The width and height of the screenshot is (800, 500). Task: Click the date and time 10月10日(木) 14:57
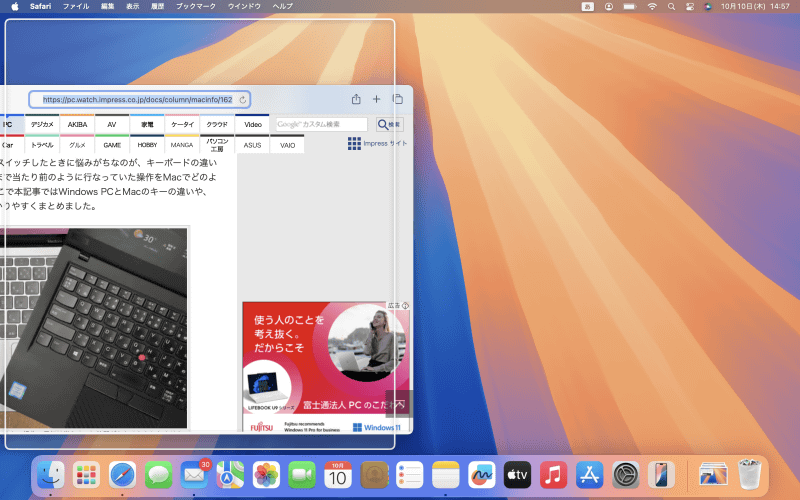pos(755,7)
